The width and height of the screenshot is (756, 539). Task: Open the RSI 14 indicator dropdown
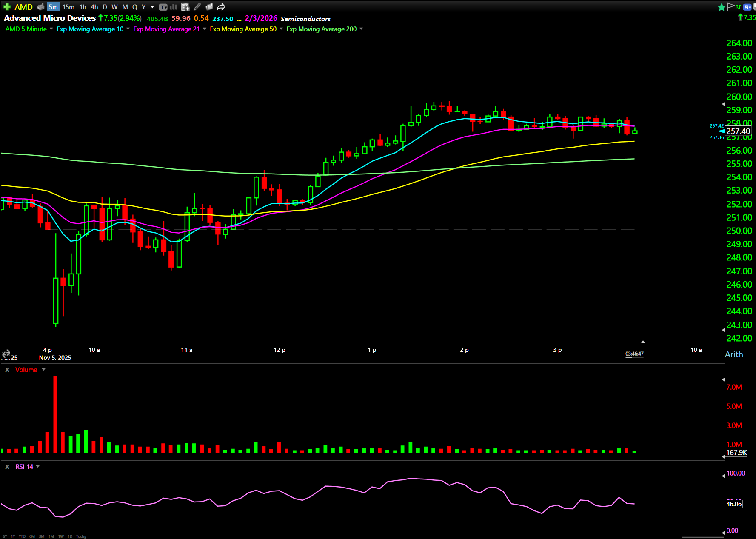click(38, 467)
